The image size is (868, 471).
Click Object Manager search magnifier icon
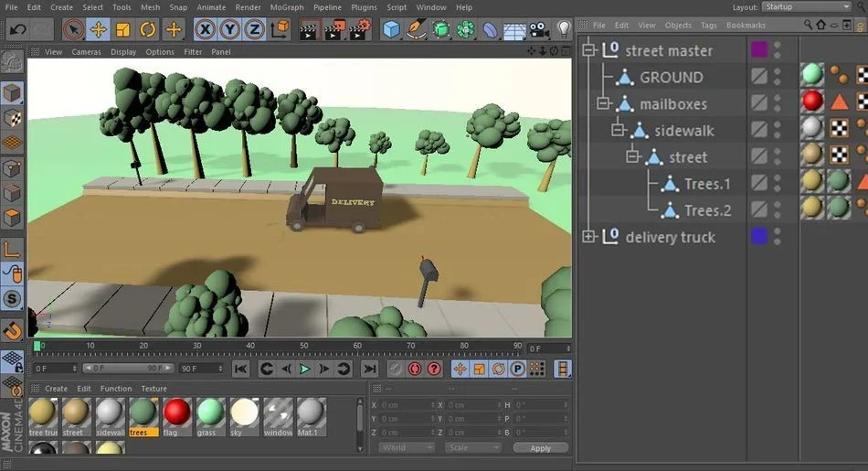click(809, 25)
